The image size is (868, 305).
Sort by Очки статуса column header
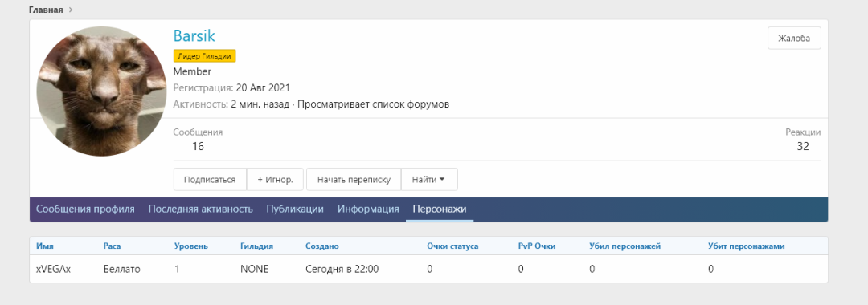pos(452,246)
